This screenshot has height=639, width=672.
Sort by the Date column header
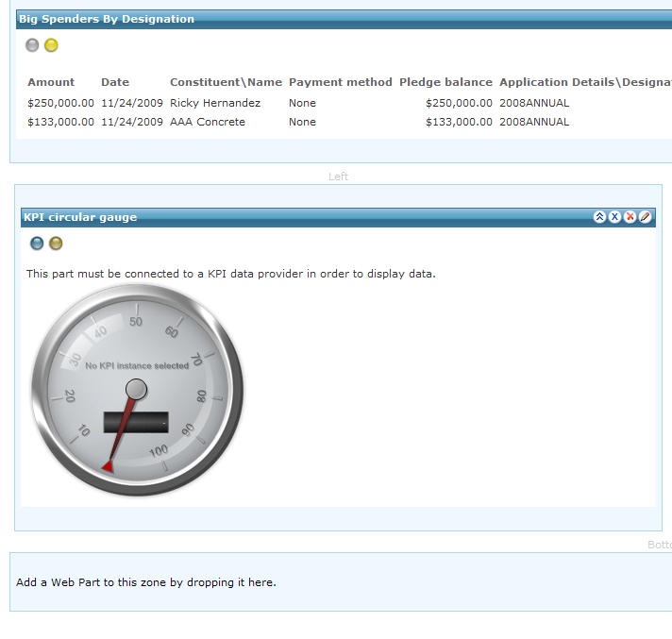coord(115,82)
